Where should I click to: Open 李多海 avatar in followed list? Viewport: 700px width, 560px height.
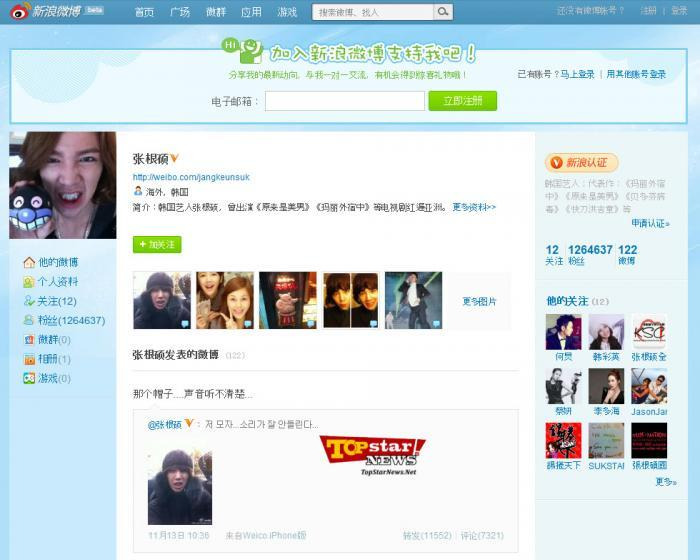[x=606, y=386]
